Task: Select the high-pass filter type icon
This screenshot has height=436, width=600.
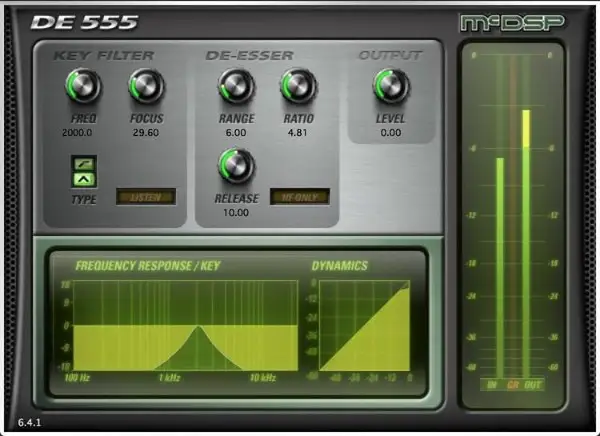Action: (x=83, y=163)
